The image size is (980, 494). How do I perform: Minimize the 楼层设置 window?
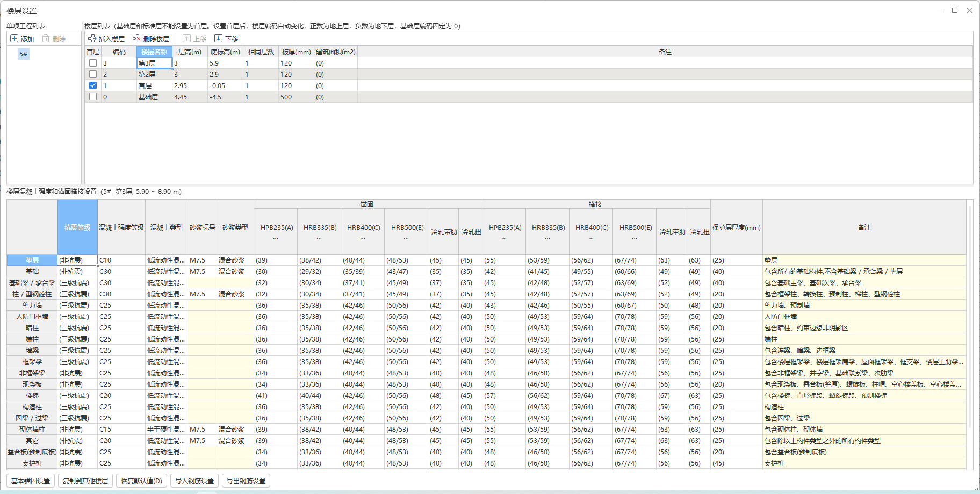point(940,10)
